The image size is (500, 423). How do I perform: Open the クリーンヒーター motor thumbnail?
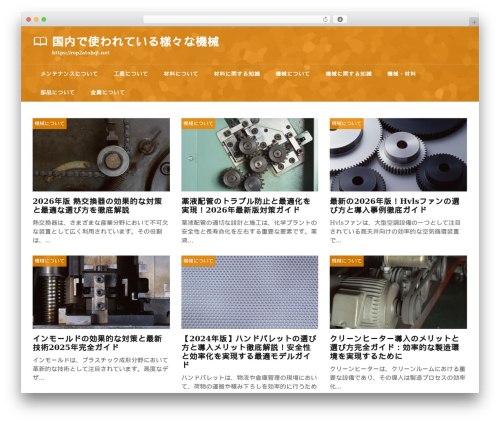[398, 292]
